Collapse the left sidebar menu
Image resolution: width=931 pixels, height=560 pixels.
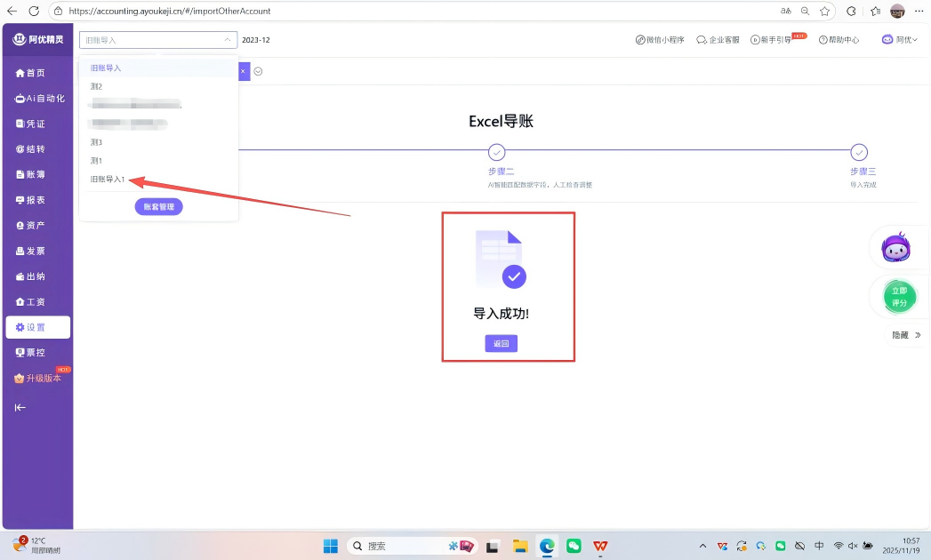tap(20, 407)
